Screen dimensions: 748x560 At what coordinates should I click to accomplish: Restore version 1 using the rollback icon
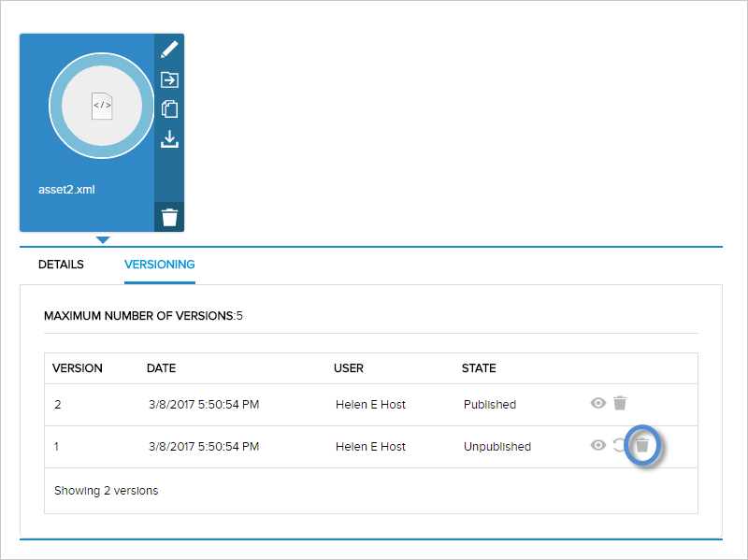(619, 445)
